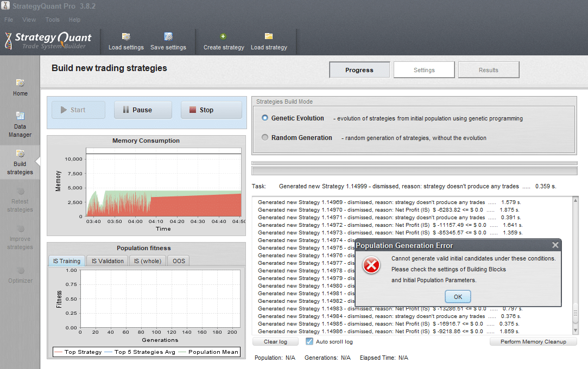Click the Memory Consumption chart

[x=146, y=186]
